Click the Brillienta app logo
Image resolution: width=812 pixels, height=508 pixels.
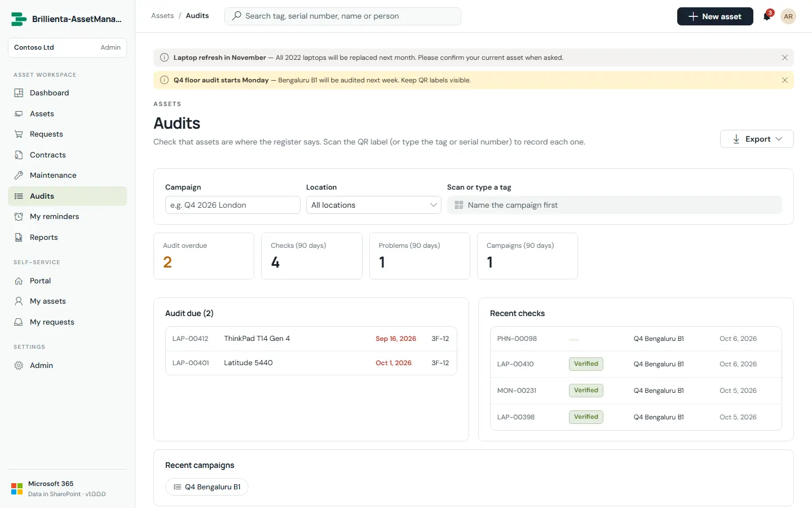pos(19,19)
